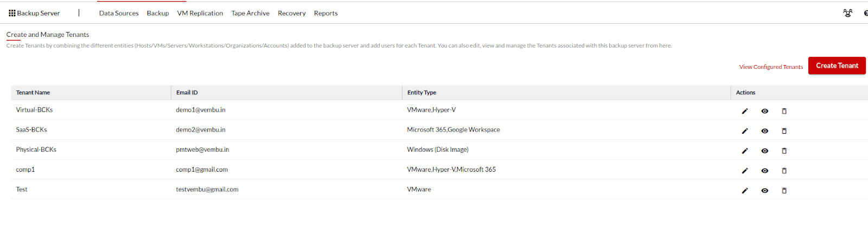Edit the Physical-BCKs tenant
Image resolution: width=868 pixels, height=227 pixels.
click(745, 151)
